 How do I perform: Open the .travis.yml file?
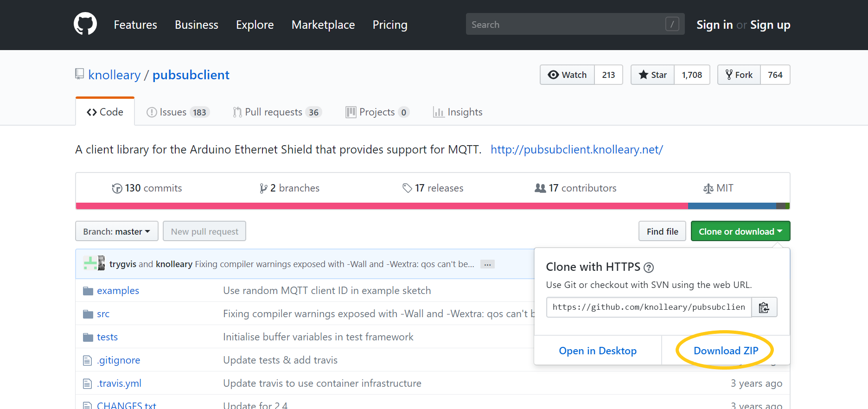[x=119, y=383]
